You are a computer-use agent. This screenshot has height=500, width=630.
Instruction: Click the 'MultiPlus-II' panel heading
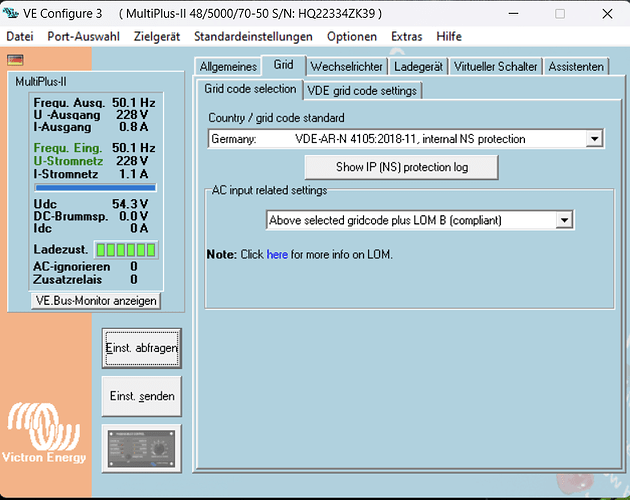[41, 82]
